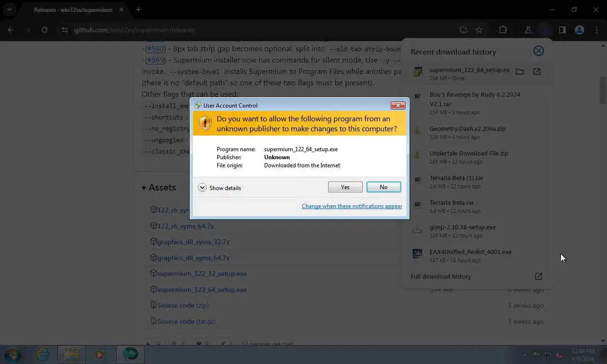Launch Internet Explorer from taskbar
Screen dimensions: 607x364
[x=43, y=355]
